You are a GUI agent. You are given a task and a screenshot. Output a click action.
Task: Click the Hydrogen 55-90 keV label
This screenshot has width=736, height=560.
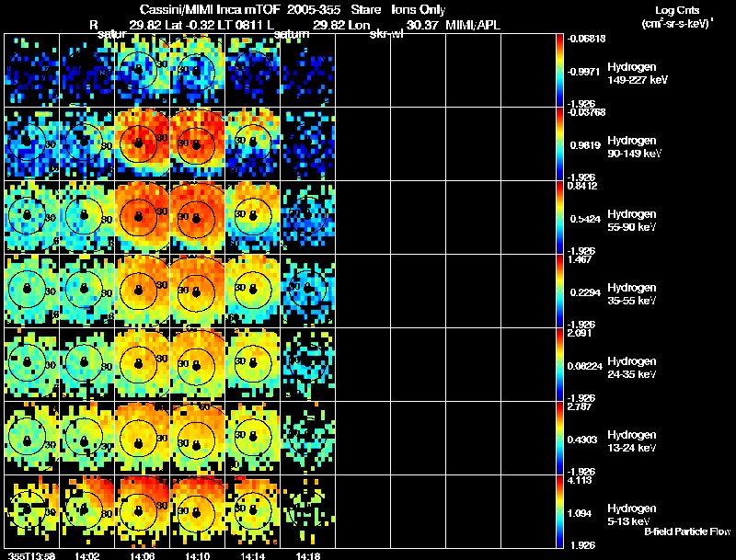632,220
